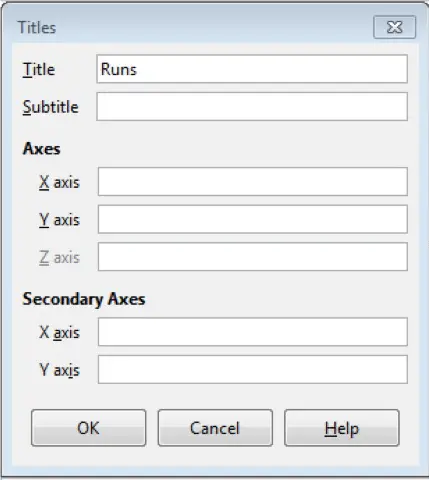Open Help for the Titles dialog

click(342, 428)
